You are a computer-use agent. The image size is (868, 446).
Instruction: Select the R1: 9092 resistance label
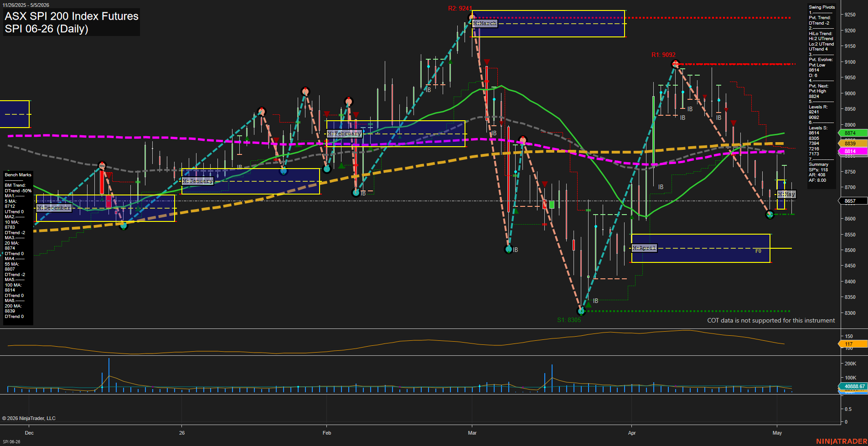pyautogui.click(x=663, y=55)
